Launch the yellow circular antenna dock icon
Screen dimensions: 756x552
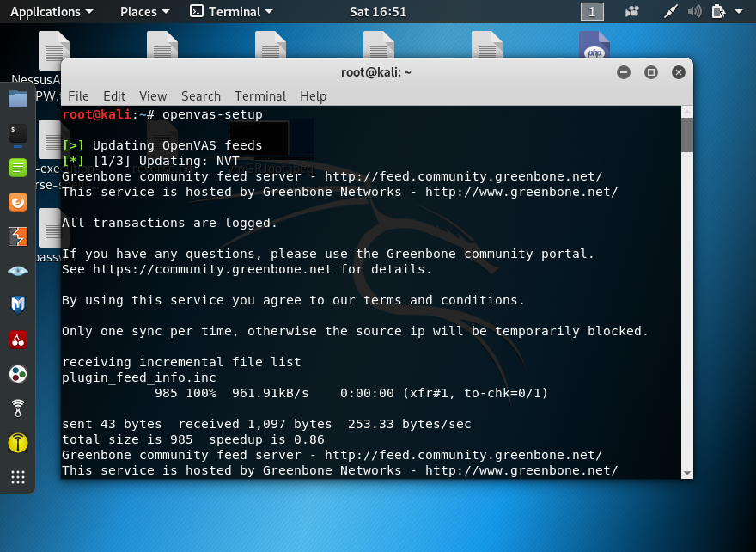tap(18, 443)
